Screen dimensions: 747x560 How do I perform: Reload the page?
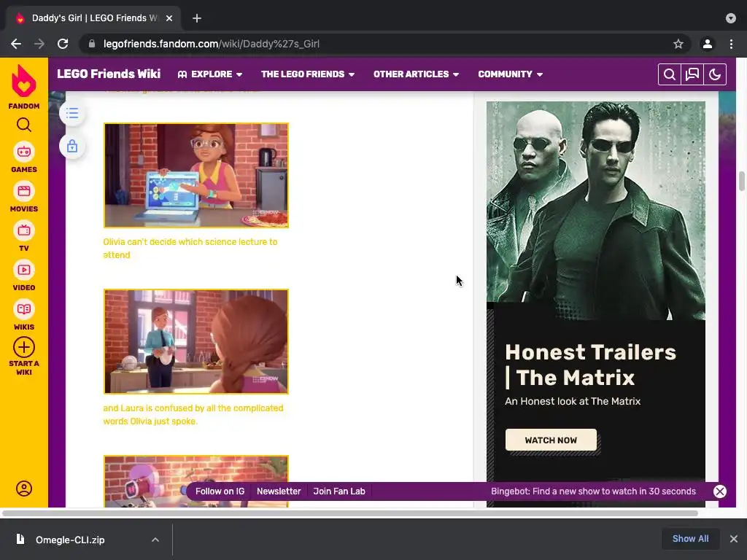(x=63, y=44)
